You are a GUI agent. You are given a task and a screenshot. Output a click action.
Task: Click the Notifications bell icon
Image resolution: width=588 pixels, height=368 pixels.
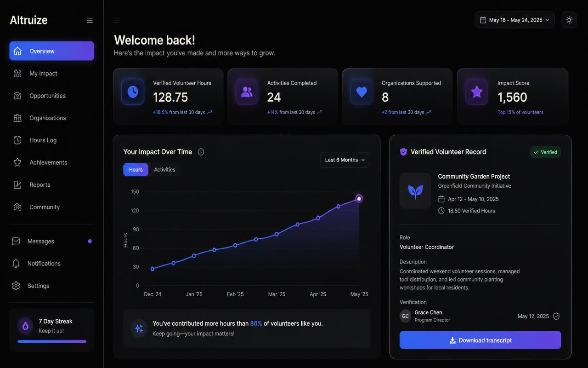pos(16,264)
